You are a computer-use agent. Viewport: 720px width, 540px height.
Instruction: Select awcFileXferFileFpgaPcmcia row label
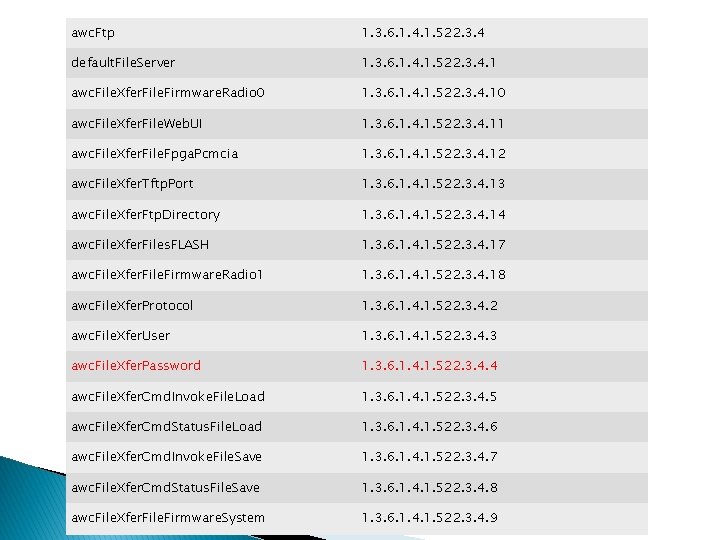155,153
